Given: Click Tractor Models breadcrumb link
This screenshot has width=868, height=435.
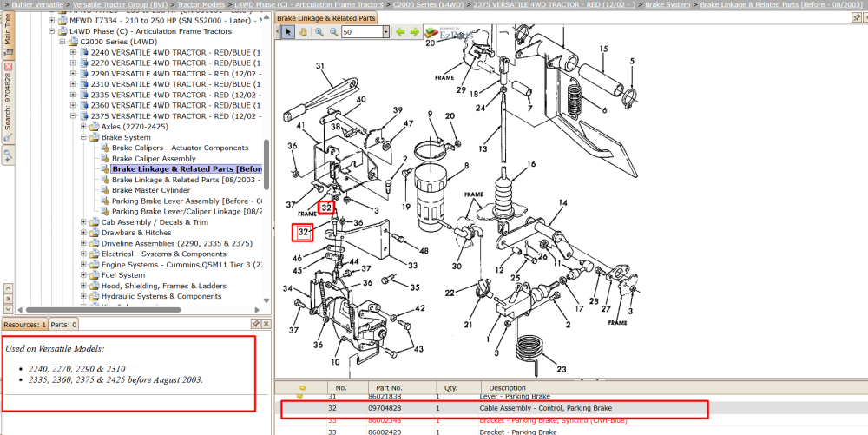Looking at the screenshot, I should click(x=201, y=4).
